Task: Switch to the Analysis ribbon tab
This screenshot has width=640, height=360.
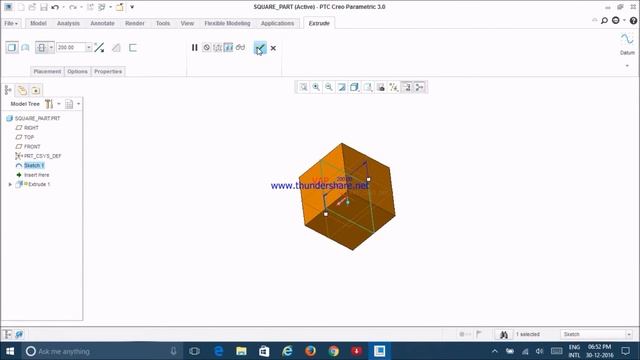Action: click(68, 23)
